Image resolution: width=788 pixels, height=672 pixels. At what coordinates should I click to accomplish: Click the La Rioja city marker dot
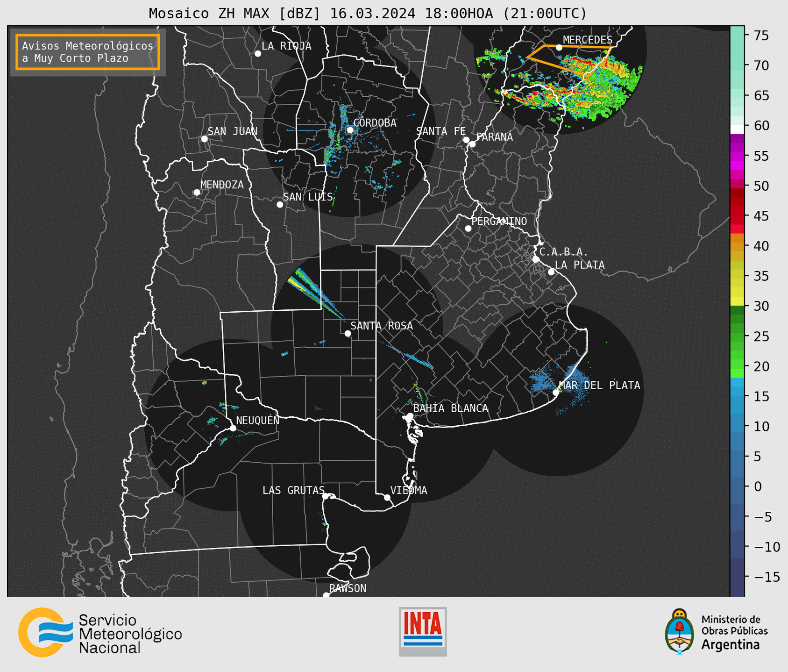[x=258, y=54]
